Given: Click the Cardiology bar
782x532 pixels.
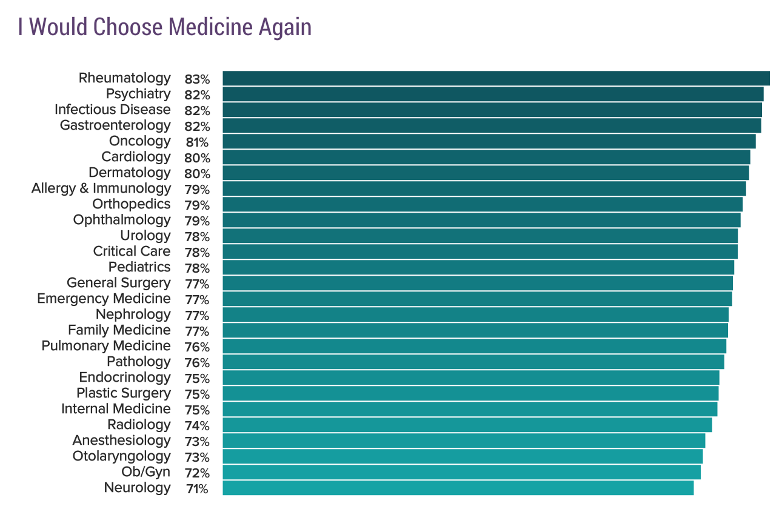Looking at the screenshot, I should (486, 157).
